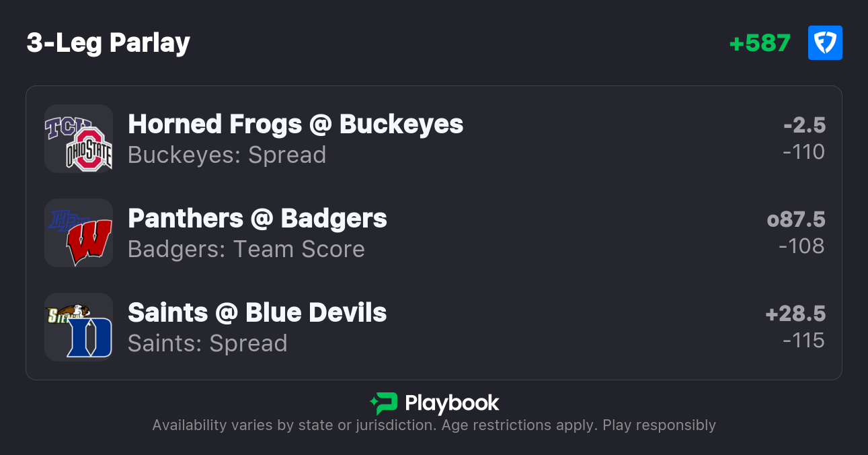Click the green Playbook logo icon
The height and width of the screenshot is (455, 868).
tap(384, 403)
